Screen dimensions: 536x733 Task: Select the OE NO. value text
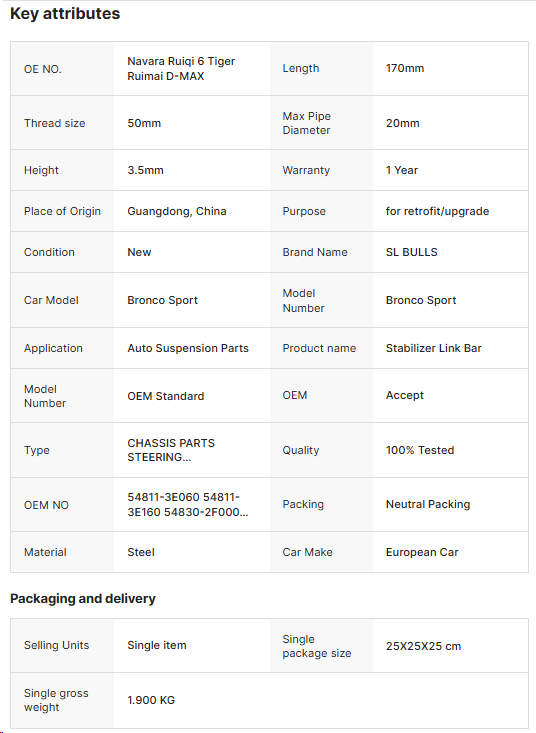tap(181, 69)
